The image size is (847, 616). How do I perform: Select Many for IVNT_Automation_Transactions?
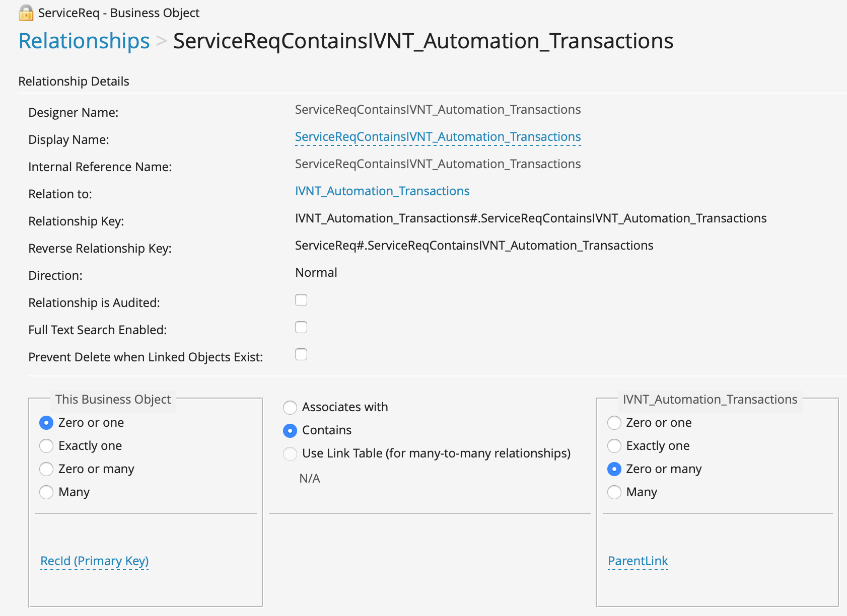click(x=614, y=492)
